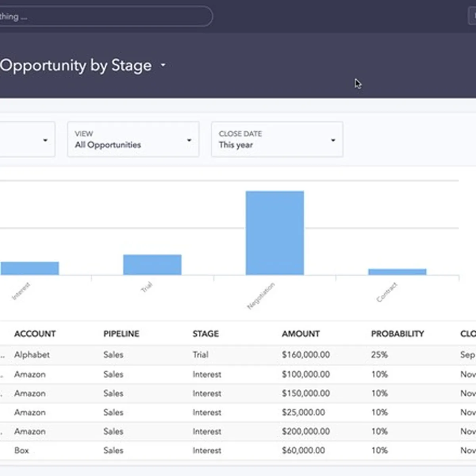476x476 pixels.
Task: Open the Opportunity by Stage title dropdown arrow
Action: click(x=163, y=65)
